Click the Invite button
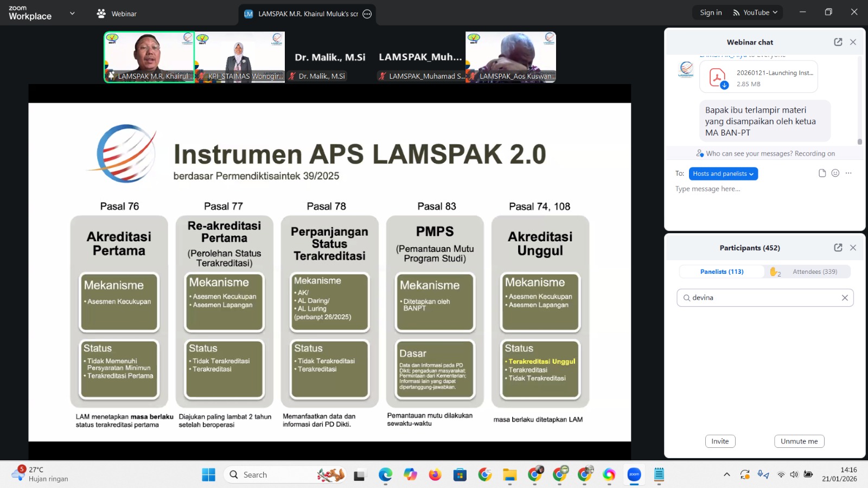The image size is (868, 488). click(720, 441)
